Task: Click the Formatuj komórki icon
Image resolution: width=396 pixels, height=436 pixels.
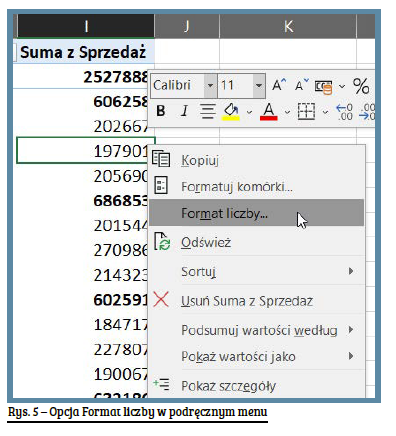Action: 161,185
